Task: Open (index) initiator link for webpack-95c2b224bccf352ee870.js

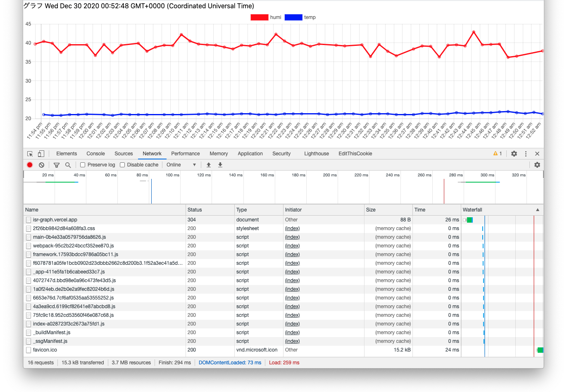Action: click(x=292, y=246)
